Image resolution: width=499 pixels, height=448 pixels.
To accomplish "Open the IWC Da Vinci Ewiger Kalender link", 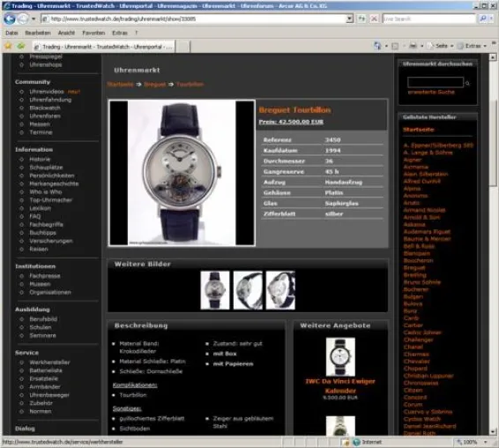I will pyautogui.click(x=340, y=386).
